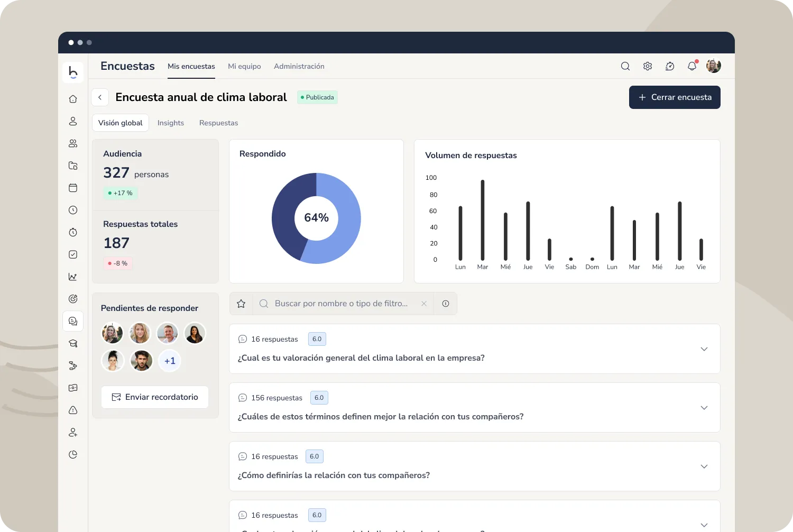Image resolution: width=793 pixels, height=532 pixels.
Task: Open the workflow diagram icon in sidebar
Action: (x=73, y=365)
